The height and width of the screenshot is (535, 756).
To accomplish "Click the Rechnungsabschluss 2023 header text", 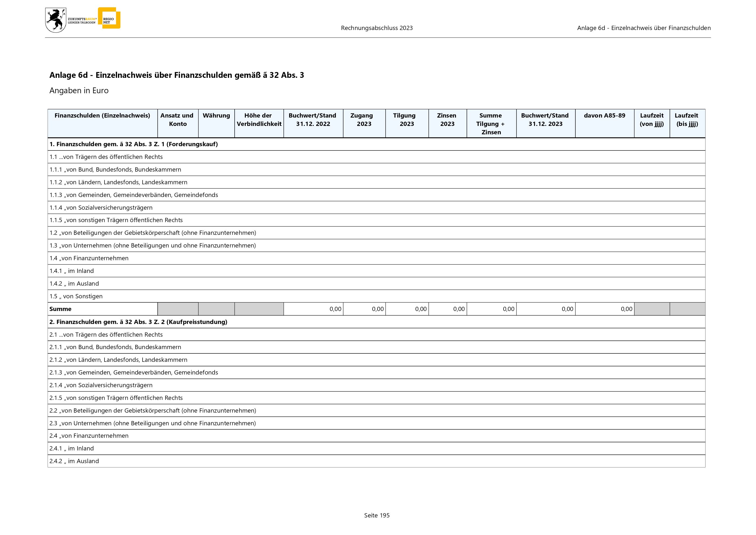I will tap(377, 28).
